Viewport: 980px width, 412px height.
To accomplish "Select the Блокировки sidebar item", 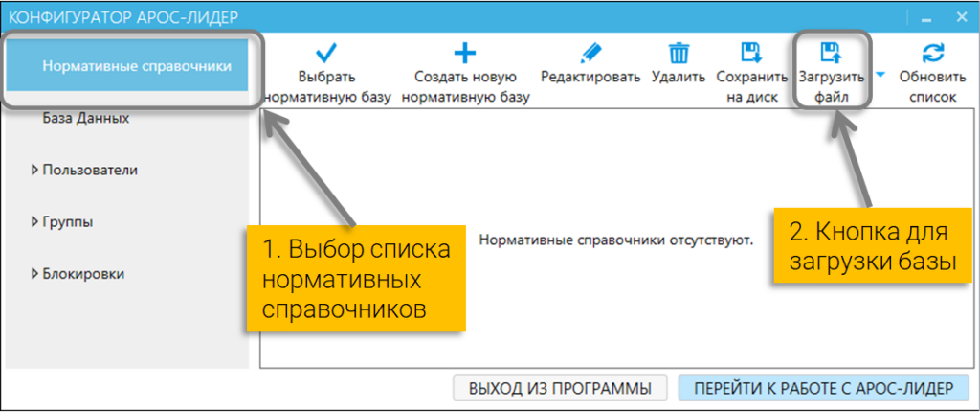I will [83, 274].
